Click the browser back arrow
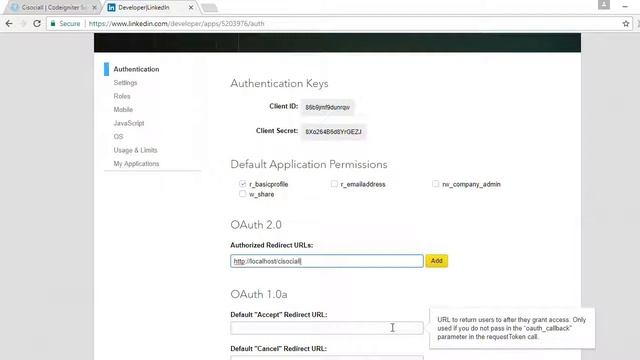 coord(9,24)
